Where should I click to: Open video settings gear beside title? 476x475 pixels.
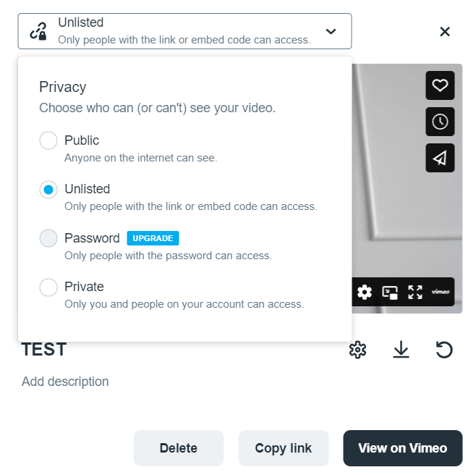[x=357, y=350]
